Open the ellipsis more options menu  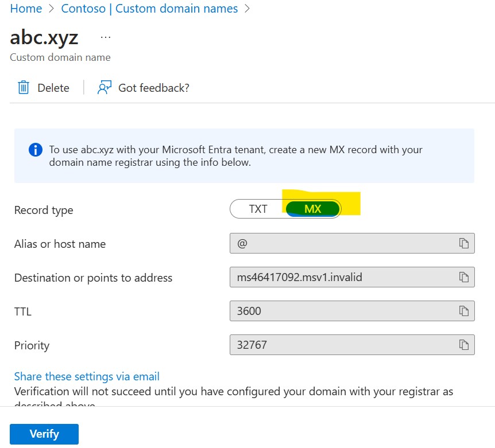(106, 37)
